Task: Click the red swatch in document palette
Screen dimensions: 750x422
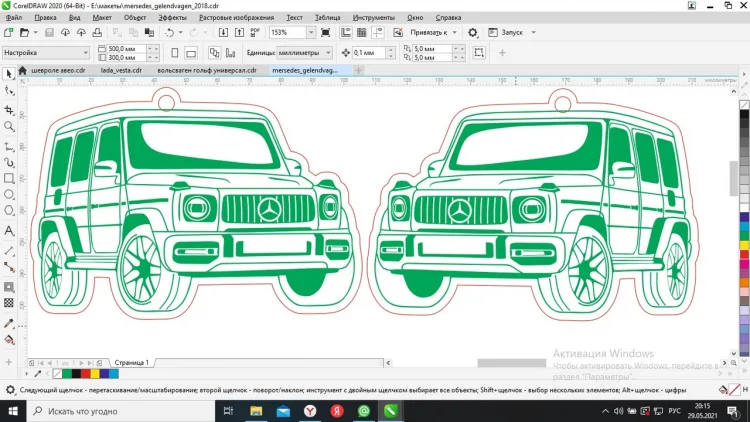Action: point(86,373)
